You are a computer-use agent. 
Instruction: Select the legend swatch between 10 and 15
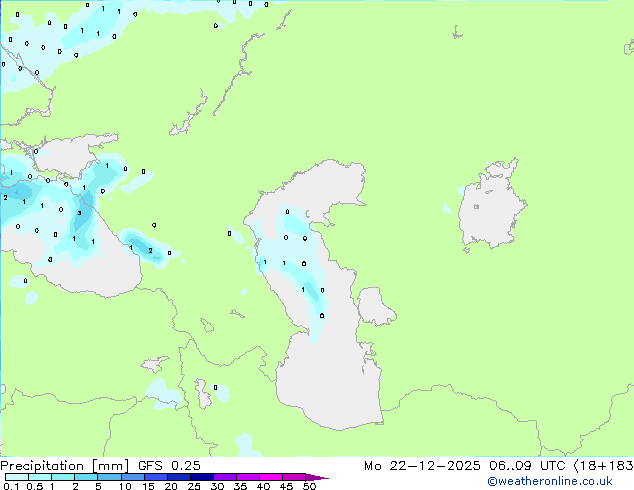point(133,477)
